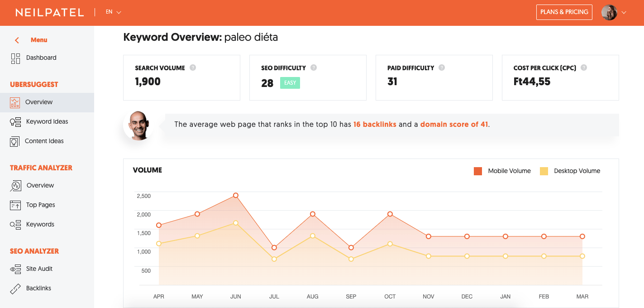Viewport: 644px width, 308px height.
Task: Click the user profile avatar
Action: pos(609,13)
